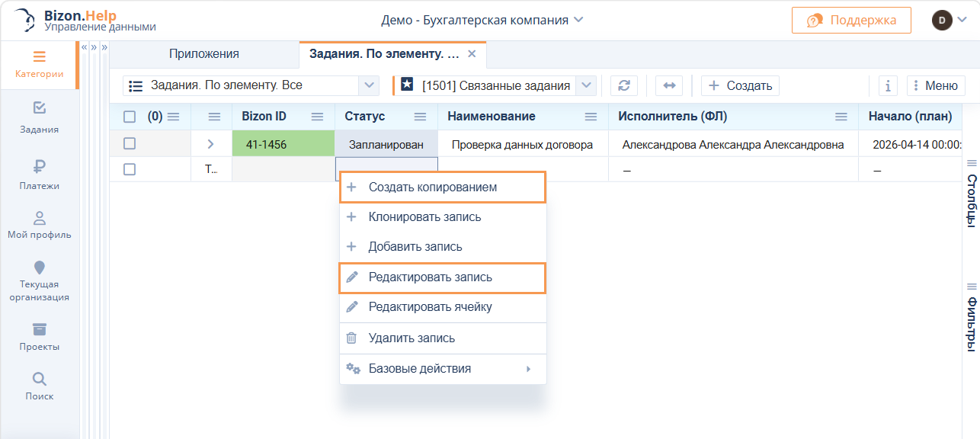
Task: Switch to the Приложения tab
Action: click(x=204, y=54)
